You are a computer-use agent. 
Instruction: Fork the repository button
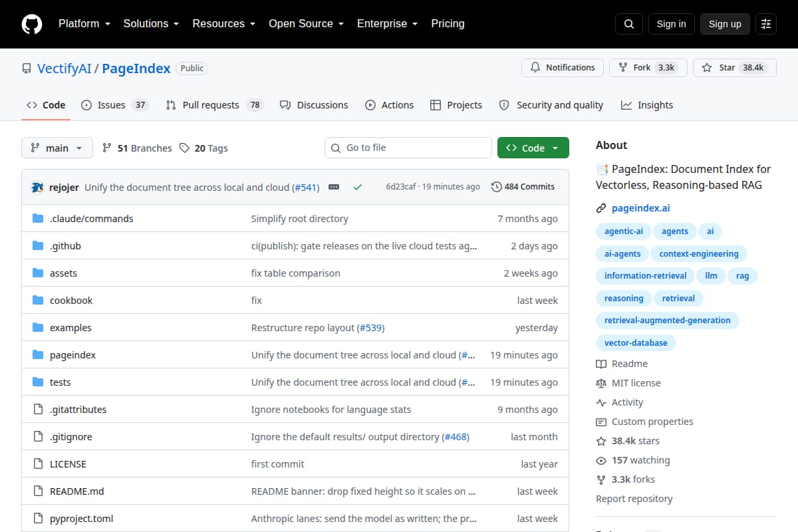coord(648,68)
